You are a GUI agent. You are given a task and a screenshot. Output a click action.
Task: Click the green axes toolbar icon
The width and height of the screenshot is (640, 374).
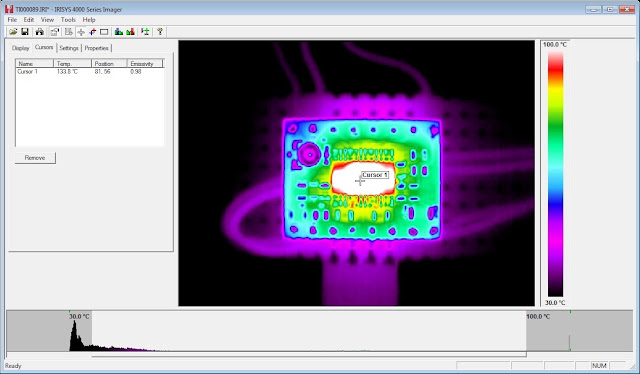pos(145,31)
